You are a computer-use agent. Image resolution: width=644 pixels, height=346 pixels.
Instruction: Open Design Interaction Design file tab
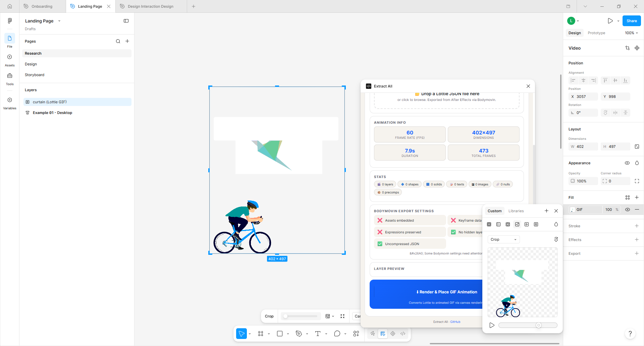151,6
